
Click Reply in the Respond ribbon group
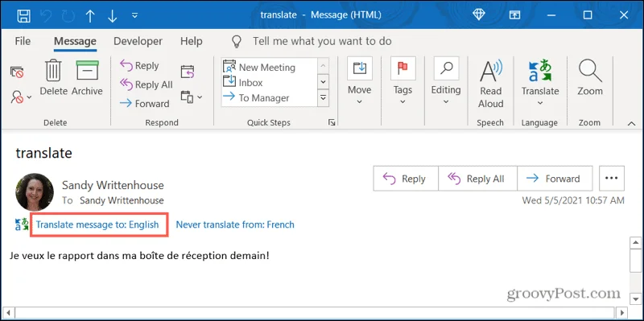(x=139, y=66)
